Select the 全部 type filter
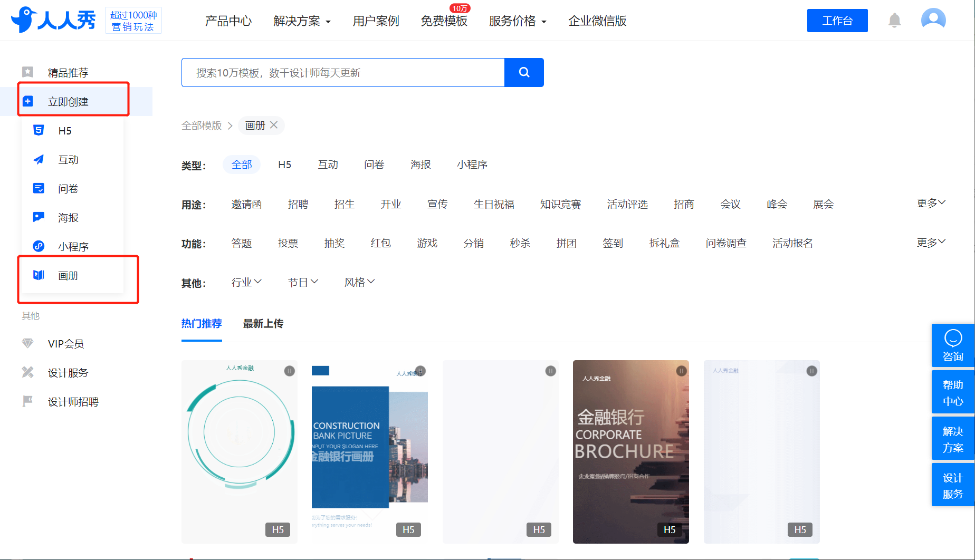Screen dimensions: 975x560 coord(242,165)
